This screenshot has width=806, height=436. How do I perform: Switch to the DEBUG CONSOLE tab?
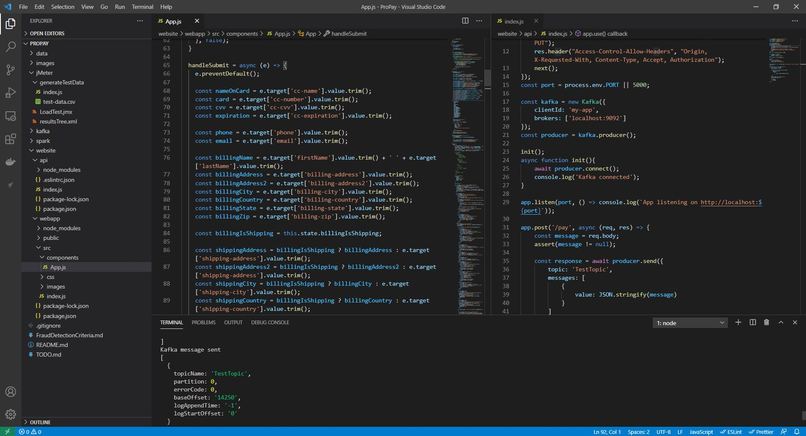(x=270, y=322)
